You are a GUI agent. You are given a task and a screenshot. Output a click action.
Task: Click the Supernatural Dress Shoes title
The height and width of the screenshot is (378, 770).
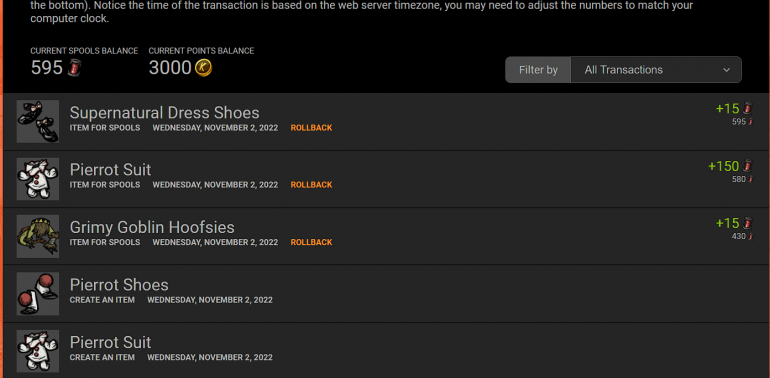pyautogui.click(x=165, y=113)
